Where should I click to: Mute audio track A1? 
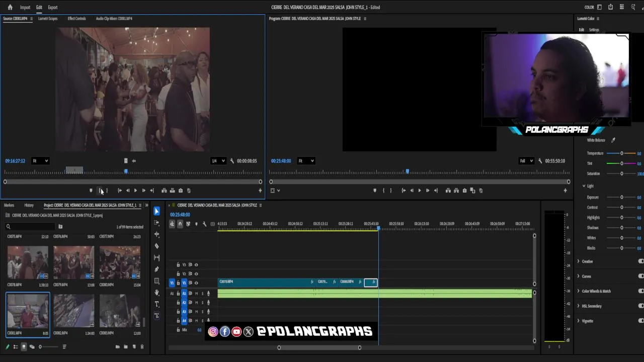tap(196, 294)
